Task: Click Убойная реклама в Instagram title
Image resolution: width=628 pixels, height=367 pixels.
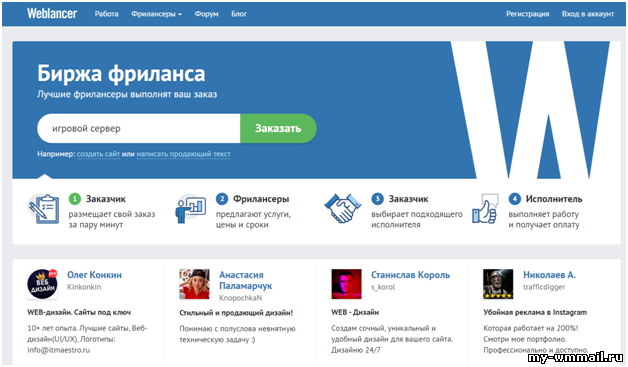Action: (x=535, y=312)
